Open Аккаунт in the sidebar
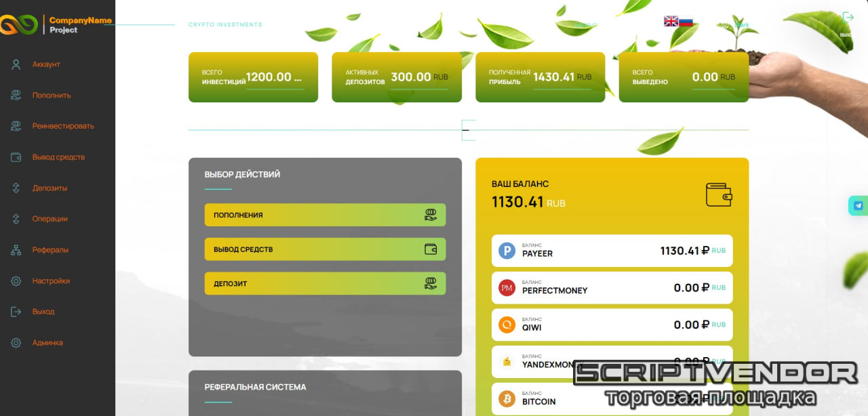This screenshot has width=868, height=416. click(46, 64)
